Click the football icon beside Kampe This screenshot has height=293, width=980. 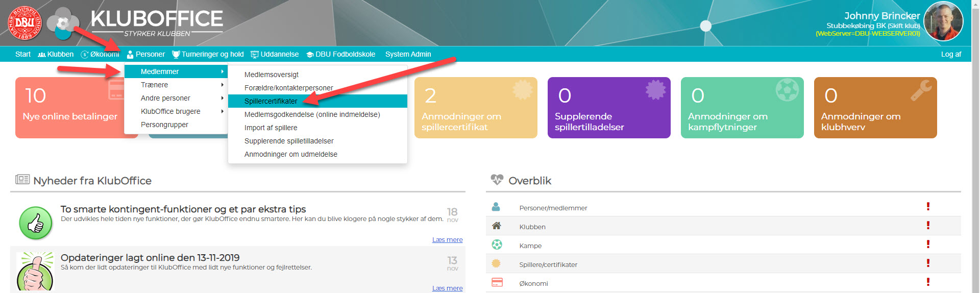pos(497,245)
